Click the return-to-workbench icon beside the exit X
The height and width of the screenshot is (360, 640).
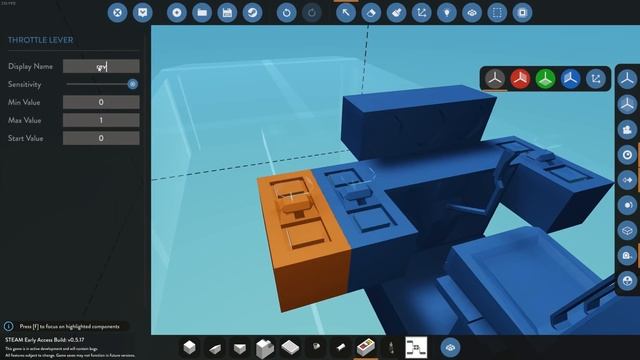(142, 13)
